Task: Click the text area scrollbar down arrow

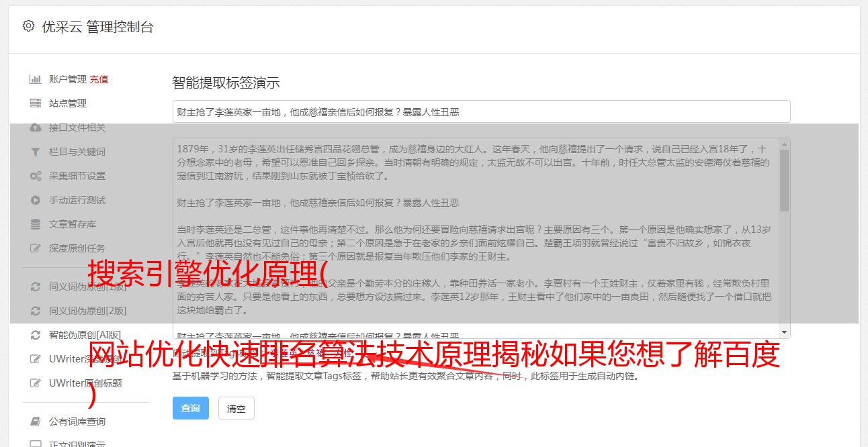Action: [x=784, y=333]
